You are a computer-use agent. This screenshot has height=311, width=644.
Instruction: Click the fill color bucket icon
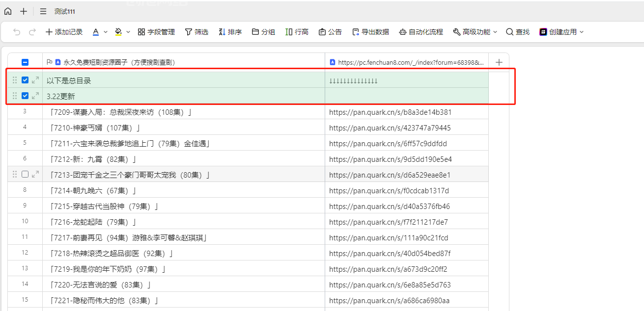118,32
